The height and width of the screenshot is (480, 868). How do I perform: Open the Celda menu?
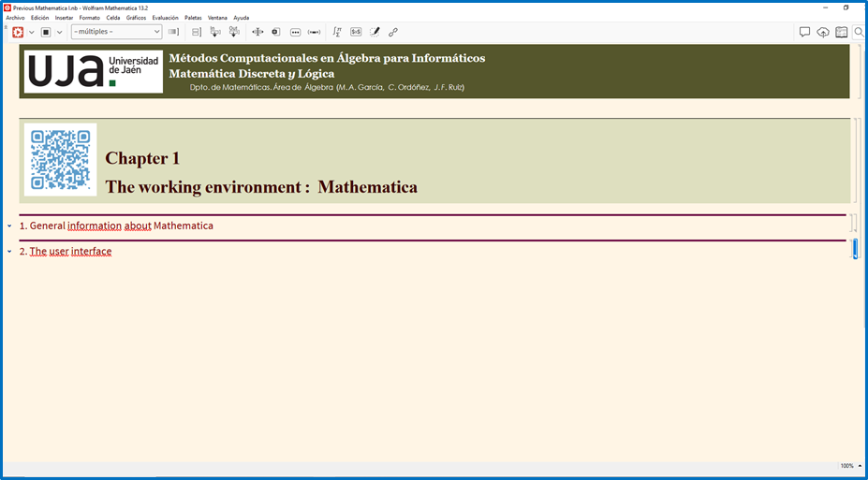[x=113, y=18]
